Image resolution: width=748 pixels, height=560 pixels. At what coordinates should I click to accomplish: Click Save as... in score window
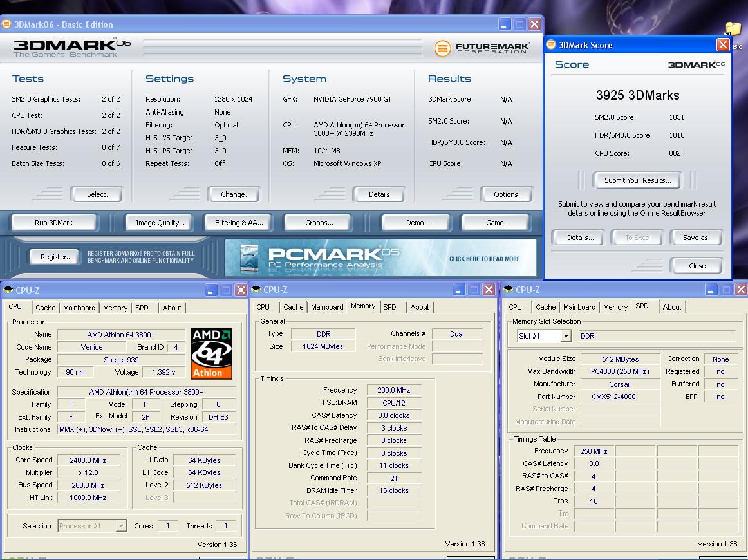696,238
